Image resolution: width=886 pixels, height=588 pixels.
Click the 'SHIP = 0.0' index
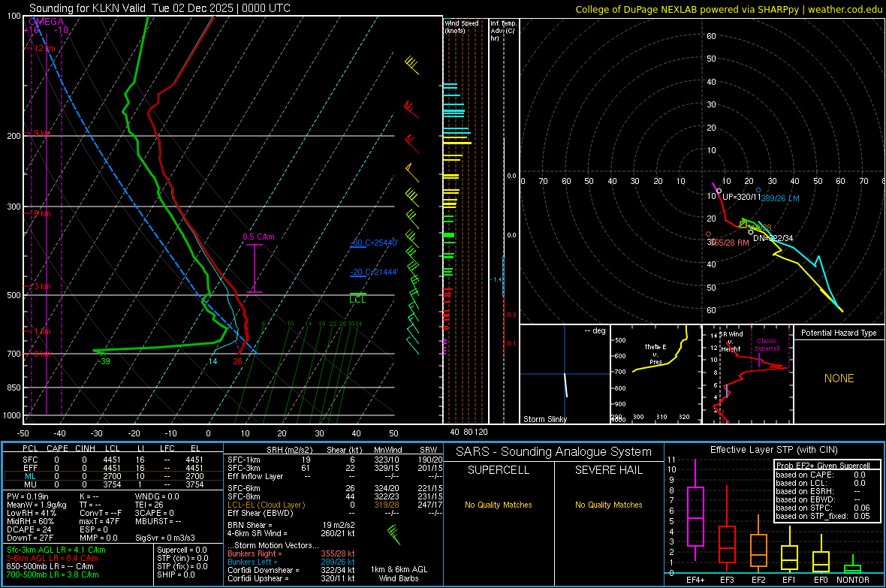click(176, 575)
